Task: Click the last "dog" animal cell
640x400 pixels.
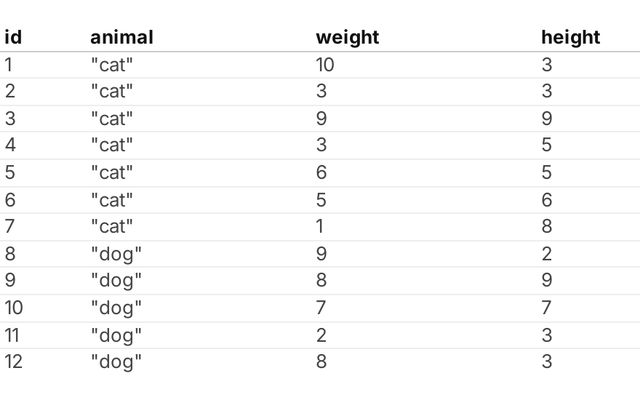Action: [116, 362]
